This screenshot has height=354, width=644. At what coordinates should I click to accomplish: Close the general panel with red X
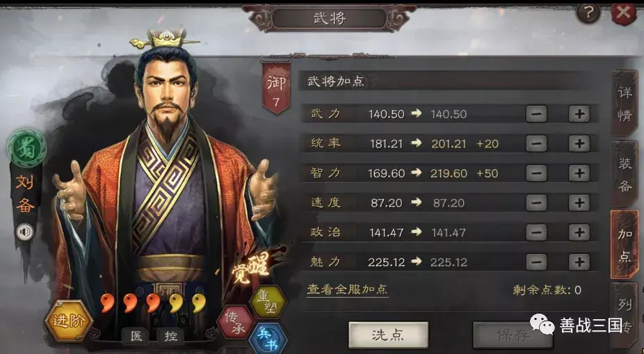tap(624, 13)
